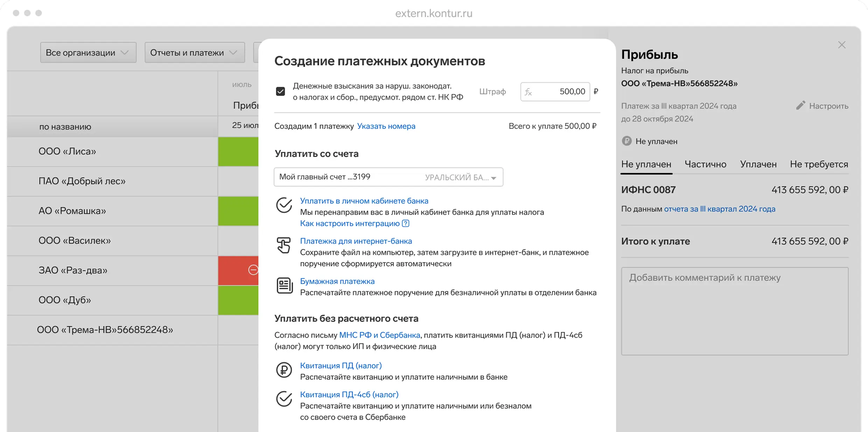Uncheck the Денежные взыскания checkbox
The image size is (868, 432).
click(x=280, y=91)
